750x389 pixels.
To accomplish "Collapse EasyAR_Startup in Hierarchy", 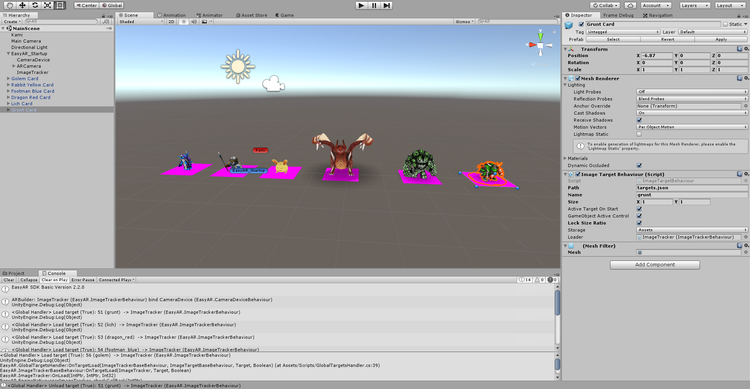I will point(8,54).
